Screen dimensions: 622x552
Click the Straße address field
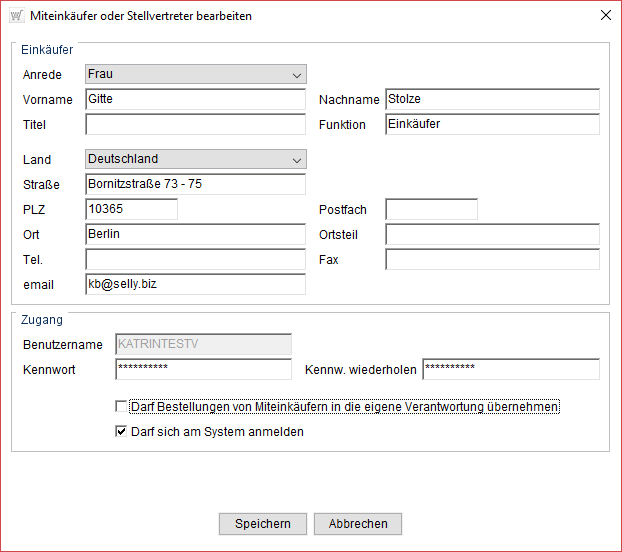tap(195, 184)
